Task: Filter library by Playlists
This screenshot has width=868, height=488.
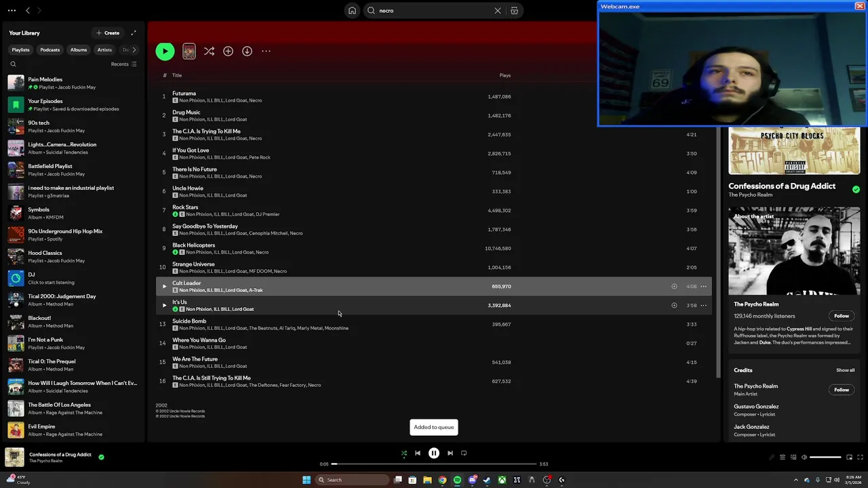Action: 20,49
